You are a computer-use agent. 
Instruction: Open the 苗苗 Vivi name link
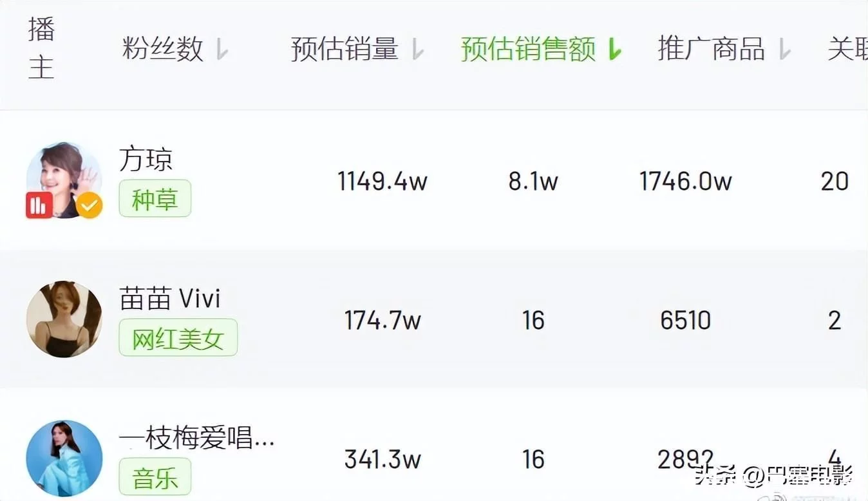pos(171,299)
